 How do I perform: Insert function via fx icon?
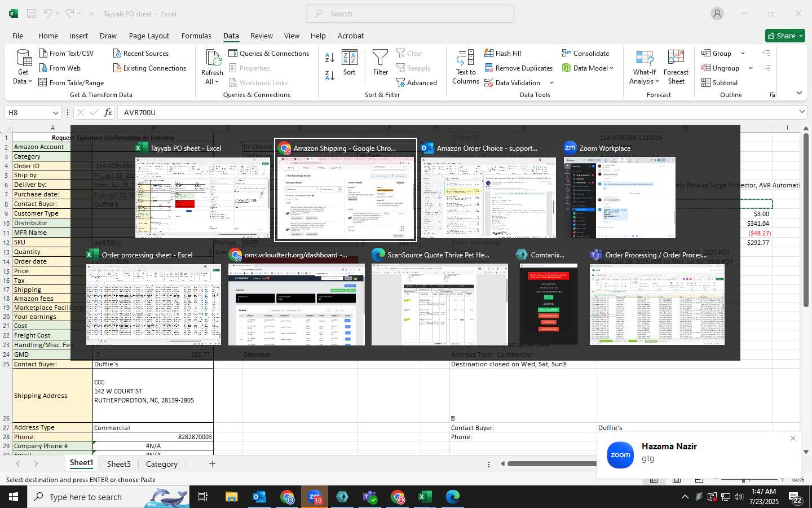(108, 112)
